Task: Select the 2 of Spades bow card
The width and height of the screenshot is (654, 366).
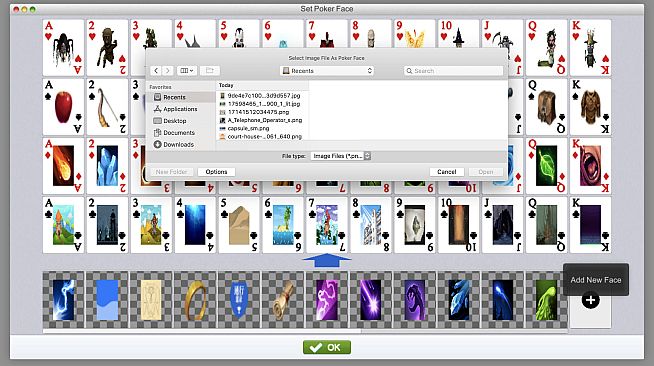Action: point(107,107)
